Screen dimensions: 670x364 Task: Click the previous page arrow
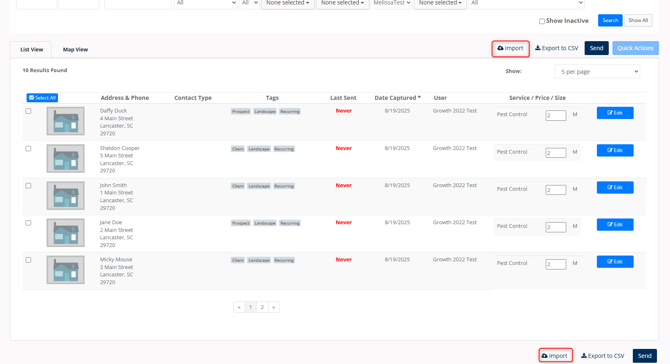coord(239,307)
